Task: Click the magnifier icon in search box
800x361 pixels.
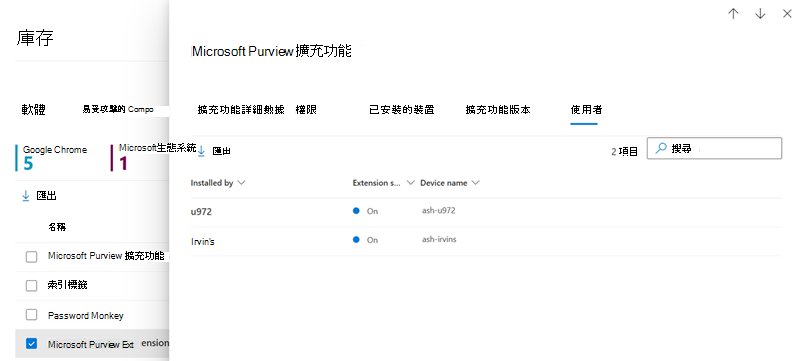Action: click(x=661, y=148)
